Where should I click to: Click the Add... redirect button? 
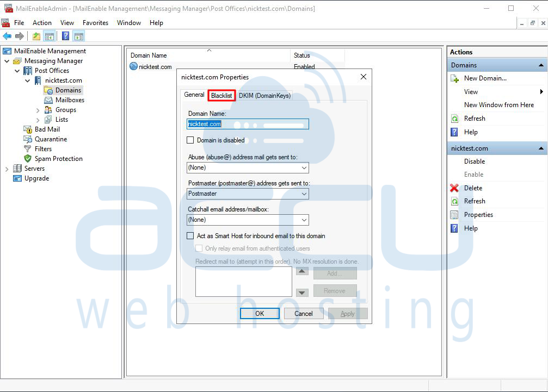click(x=335, y=273)
